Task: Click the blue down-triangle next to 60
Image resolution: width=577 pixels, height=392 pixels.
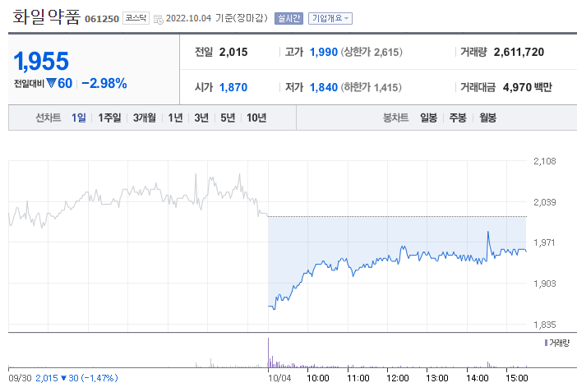Action: click(x=51, y=83)
